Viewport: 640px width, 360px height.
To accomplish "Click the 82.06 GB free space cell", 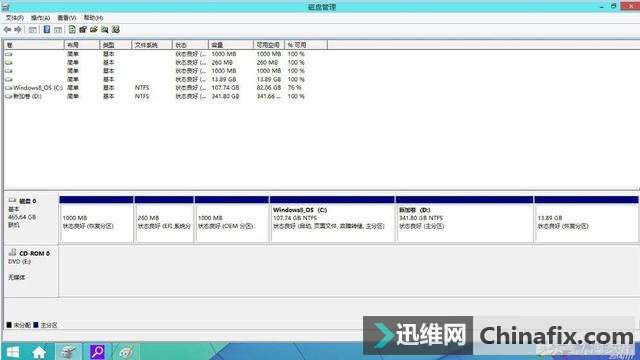I will tap(269, 88).
